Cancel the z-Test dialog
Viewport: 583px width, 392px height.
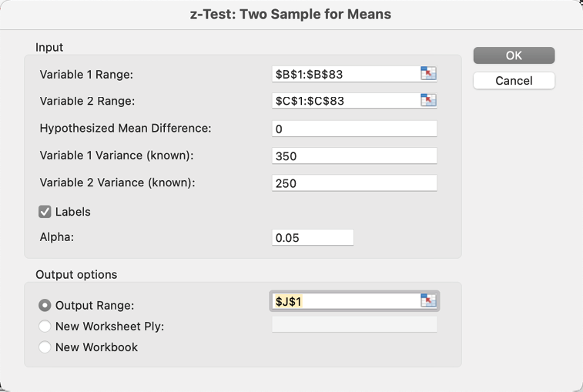[x=514, y=81]
